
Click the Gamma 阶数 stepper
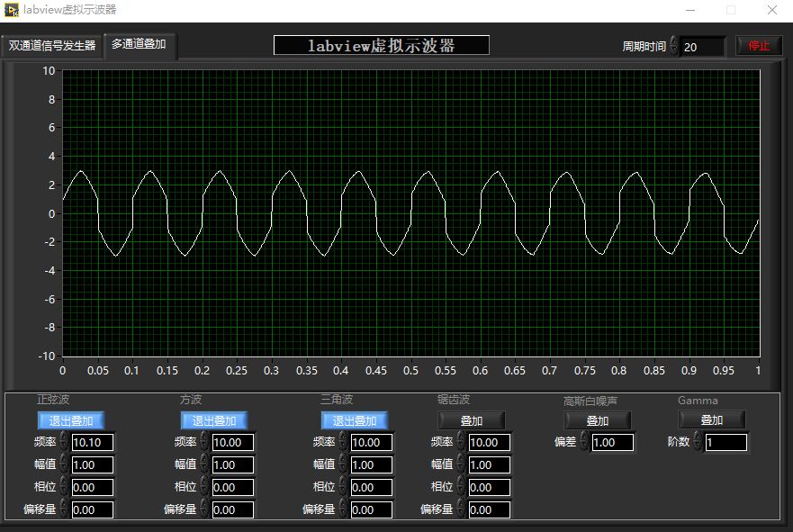[698, 442]
